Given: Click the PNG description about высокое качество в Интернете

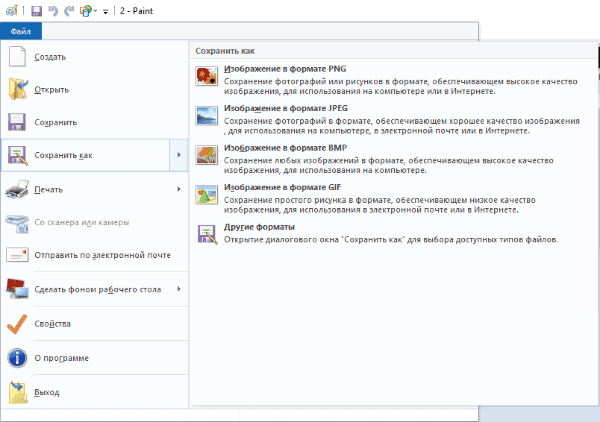Looking at the screenshot, I should pos(401,86).
